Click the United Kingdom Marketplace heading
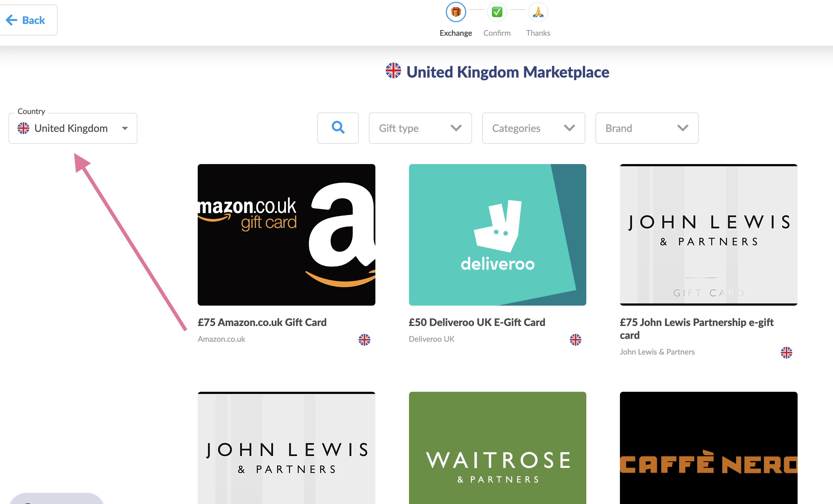Image resolution: width=833 pixels, height=504 pixels. 508,72
